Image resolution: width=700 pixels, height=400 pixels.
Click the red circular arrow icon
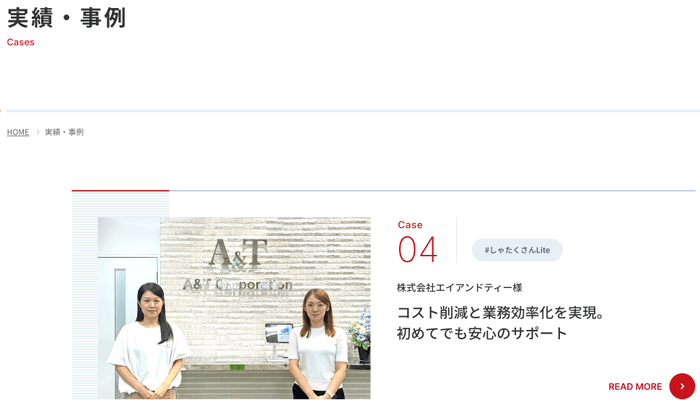682,386
